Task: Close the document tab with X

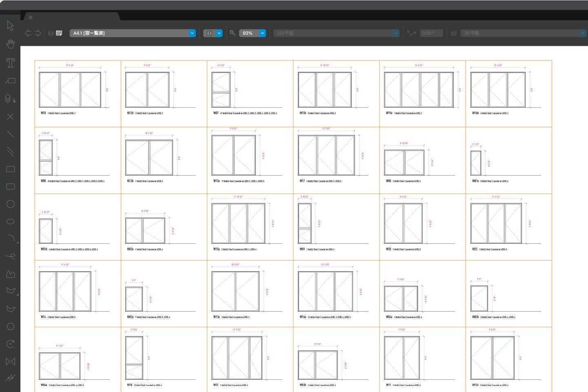Action: tap(31, 18)
